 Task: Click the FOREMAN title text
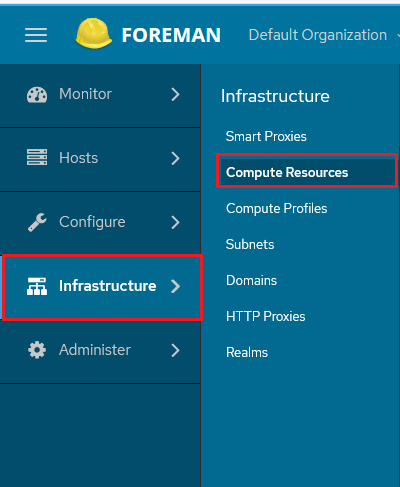pos(171,35)
